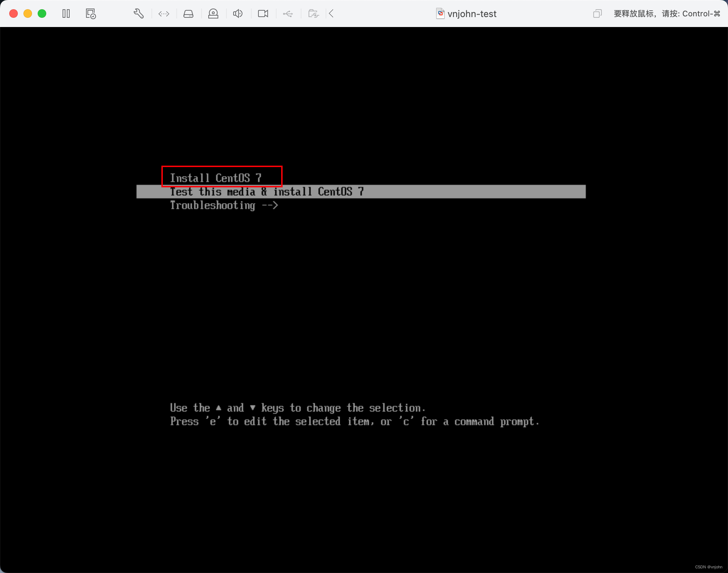This screenshot has height=573, width=728.
Task: Click the green full screen button
Action: 42,14
